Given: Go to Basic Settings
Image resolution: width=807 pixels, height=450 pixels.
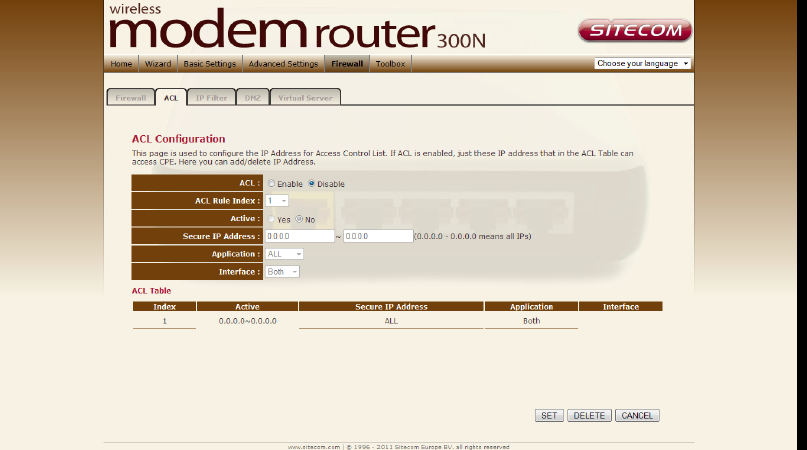Looking at the screenshot, I should (x=209, y=64).
